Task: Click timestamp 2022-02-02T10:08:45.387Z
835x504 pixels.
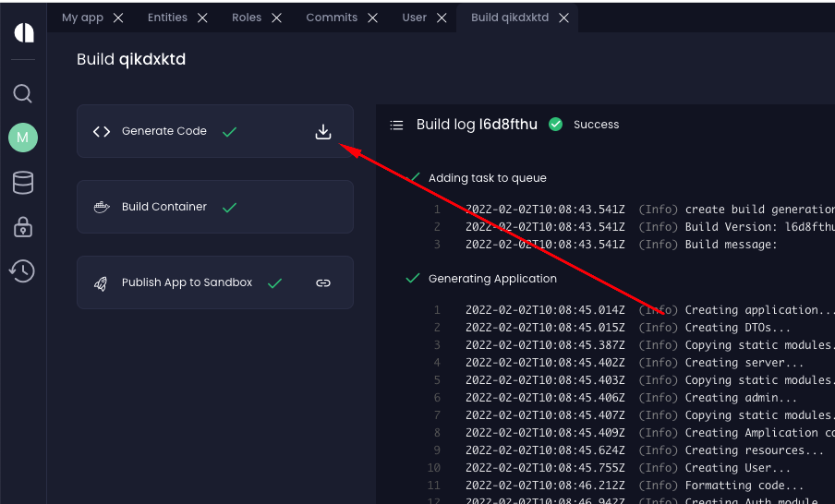Action: point(545,345)
